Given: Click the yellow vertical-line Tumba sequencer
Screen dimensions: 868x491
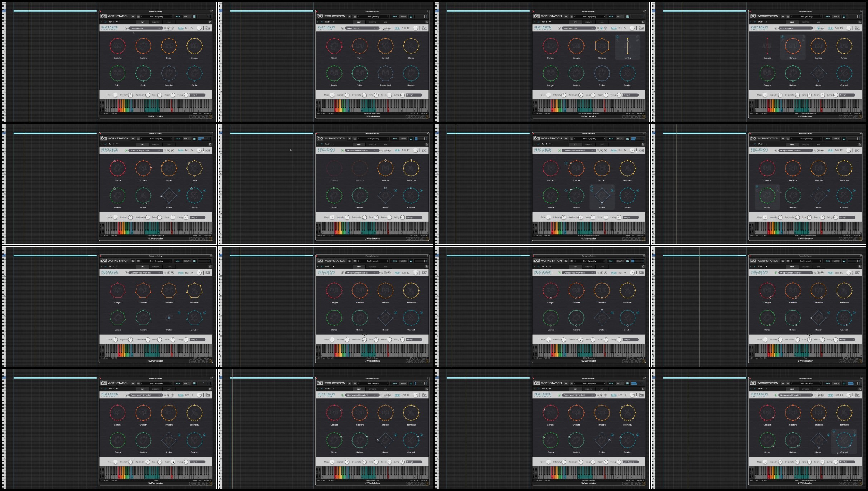Looking at the screenshot, I should (x=627, y=46).
